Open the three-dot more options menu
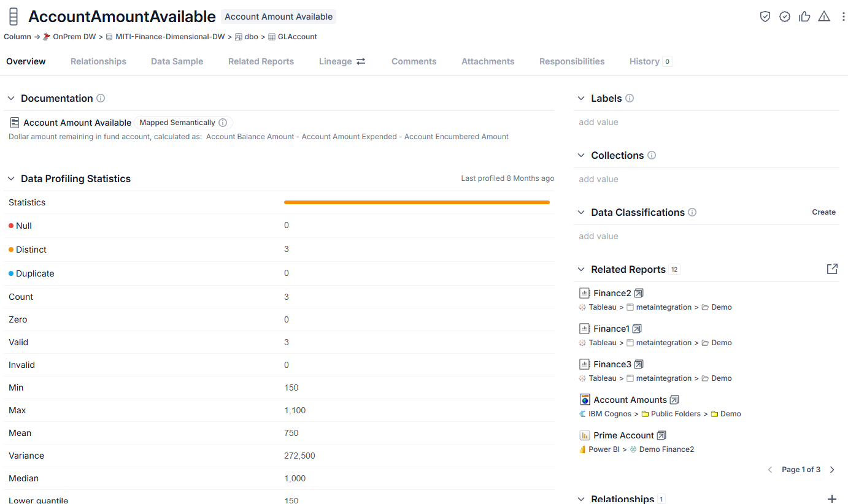The height and width of the screenshot is (504, 848). point(843,17)
